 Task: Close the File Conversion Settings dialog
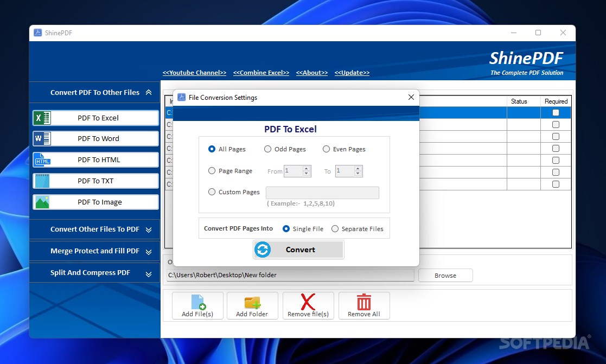[x=411, y=98]
